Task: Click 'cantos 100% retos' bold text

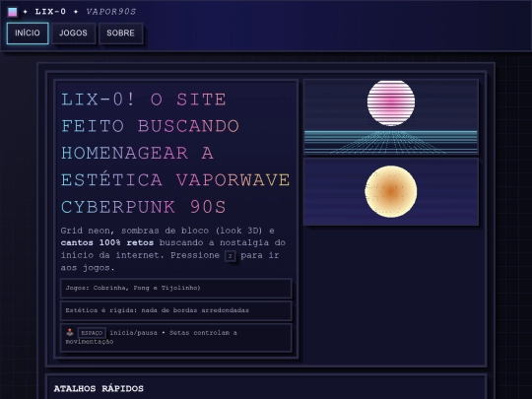Action: [x=107, y=243]
